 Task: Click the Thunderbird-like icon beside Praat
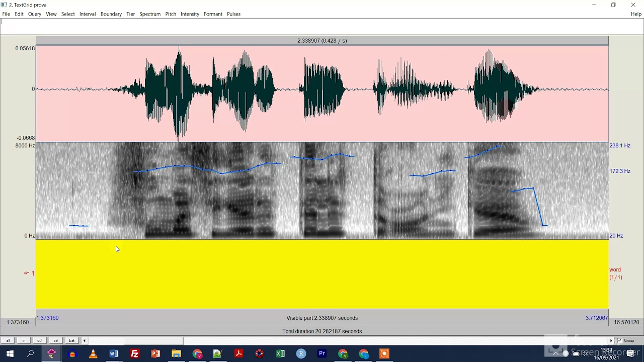tap(72, 354)
